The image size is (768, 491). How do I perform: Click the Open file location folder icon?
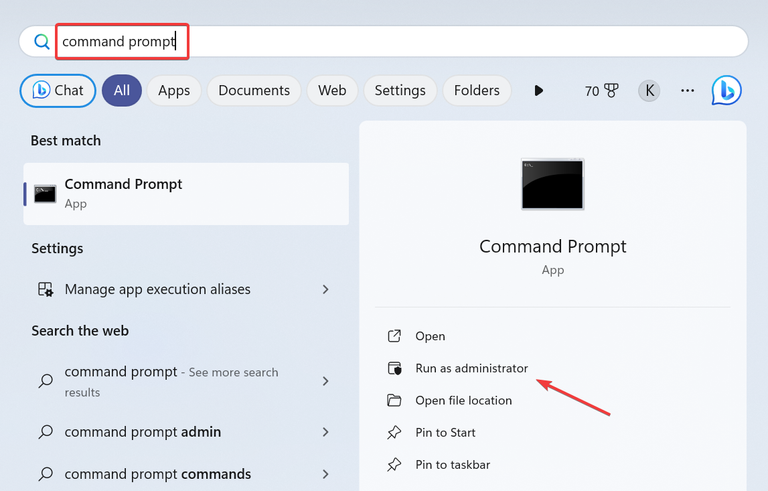point(394,401)
